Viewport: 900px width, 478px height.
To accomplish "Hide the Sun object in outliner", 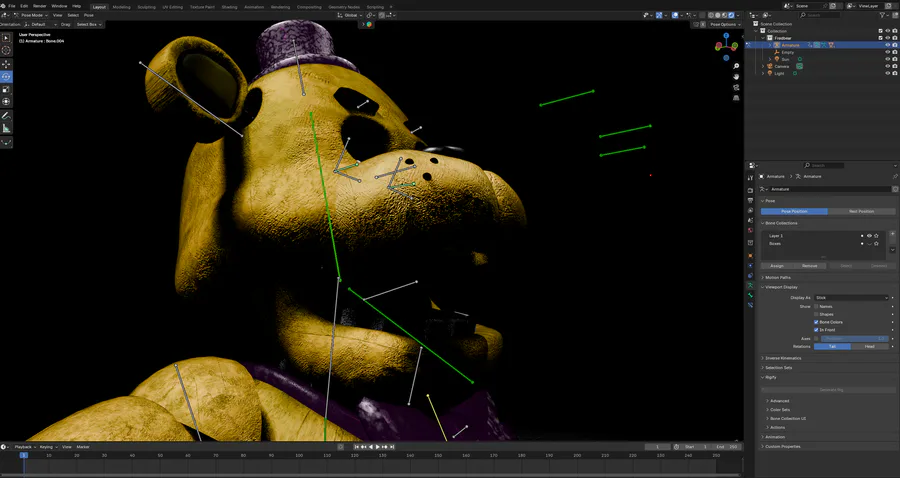I will (x=887, y=59).
